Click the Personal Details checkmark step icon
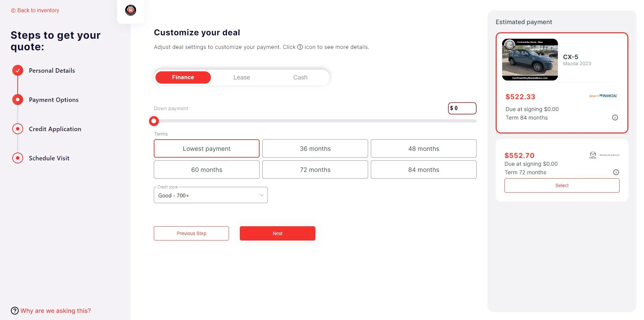This screenshot has height=320, width=644. [18, 70]
